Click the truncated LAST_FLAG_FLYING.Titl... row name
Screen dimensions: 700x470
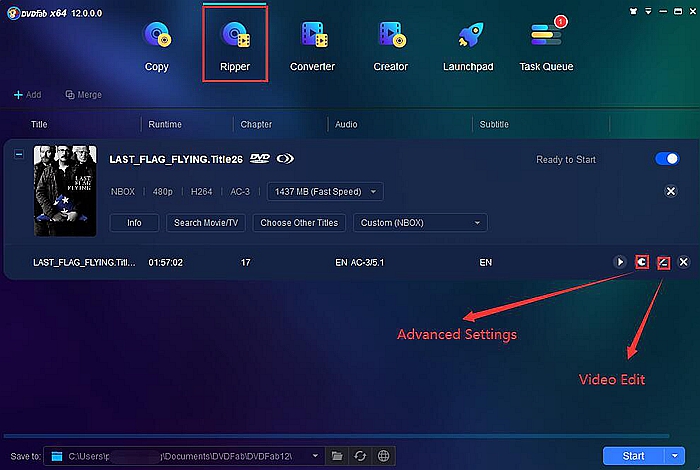click(84, 262)
